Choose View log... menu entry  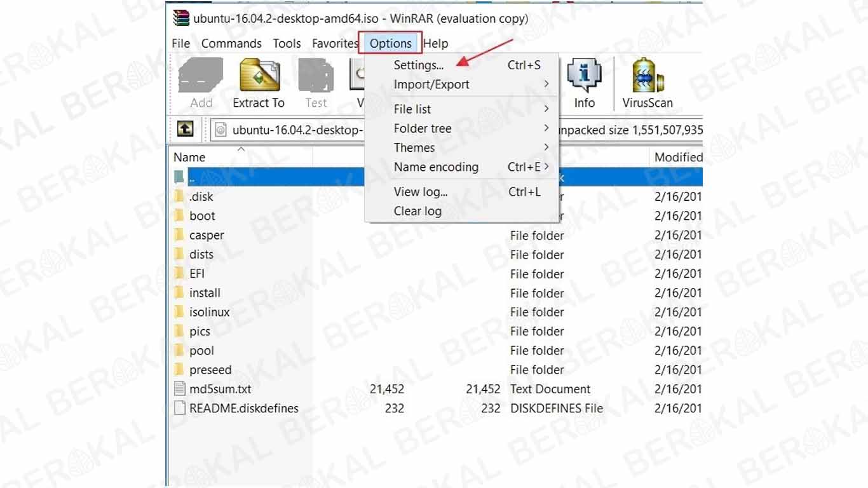point(462,192)
